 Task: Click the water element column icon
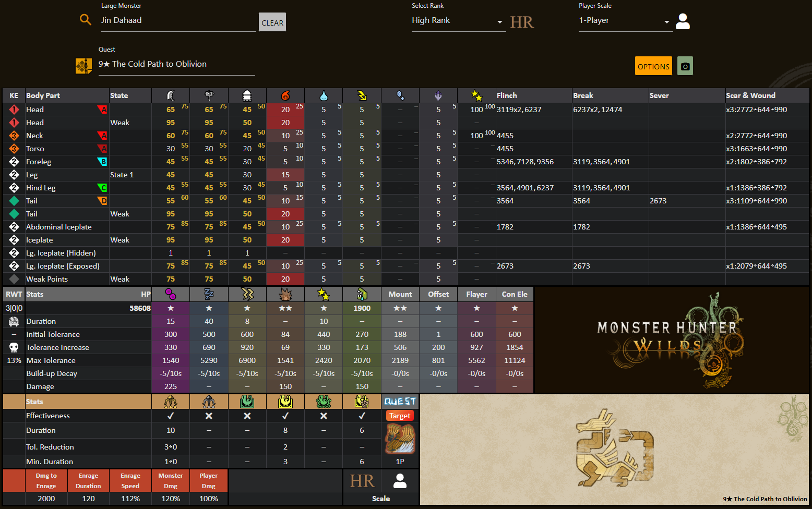pos(324,95)
